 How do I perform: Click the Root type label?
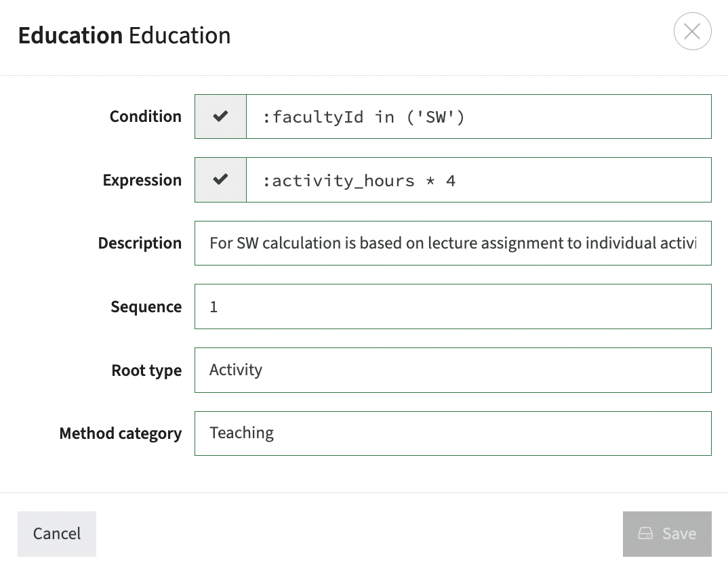146,370
